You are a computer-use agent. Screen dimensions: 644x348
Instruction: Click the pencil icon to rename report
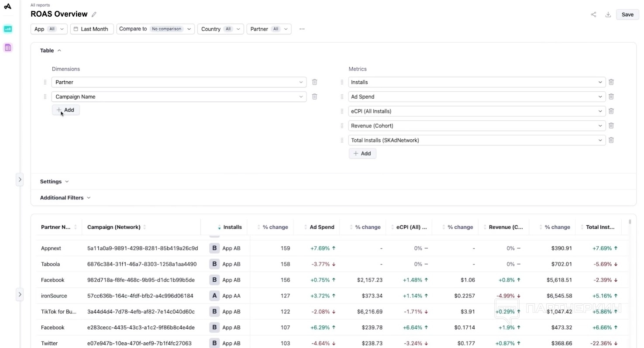point(94,14)
